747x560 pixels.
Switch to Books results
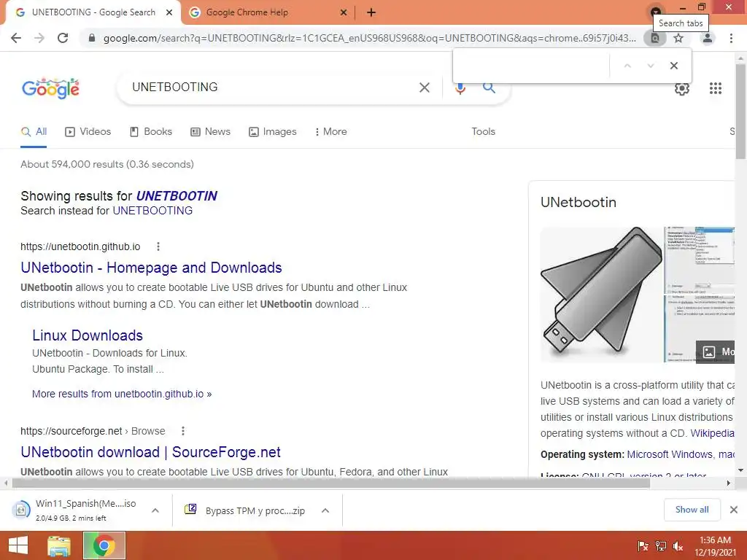[x=150, y=132]
